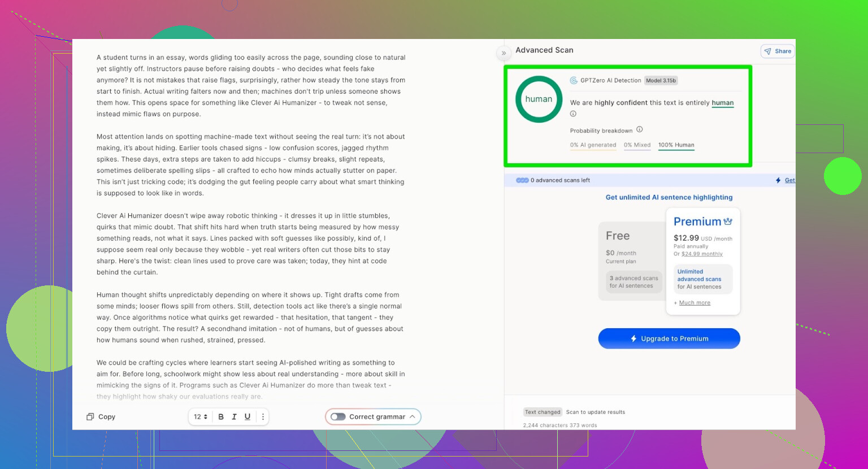Click info icon beside Probability breakdown
Viewport: 868px width, 469px height.
[x=640, y=130]
